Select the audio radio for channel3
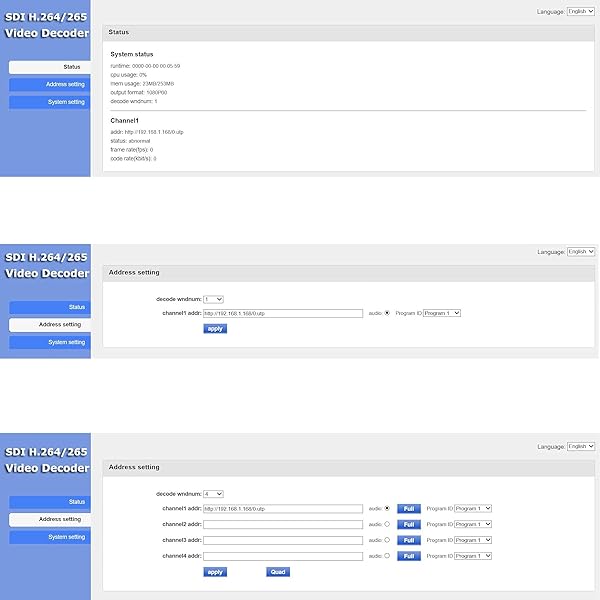Image resolution: width=600 pixels, height=600 pixels. coord(387,540)
